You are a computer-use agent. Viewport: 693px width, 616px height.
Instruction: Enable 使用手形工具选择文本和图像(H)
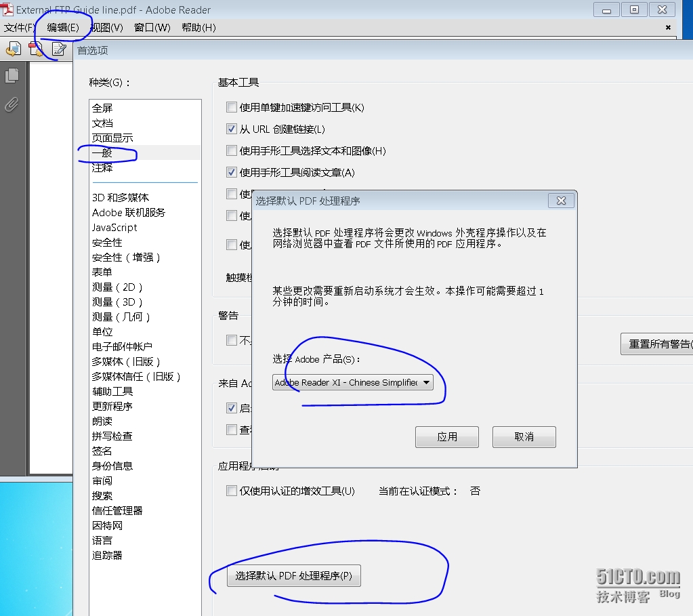(231, 150)
